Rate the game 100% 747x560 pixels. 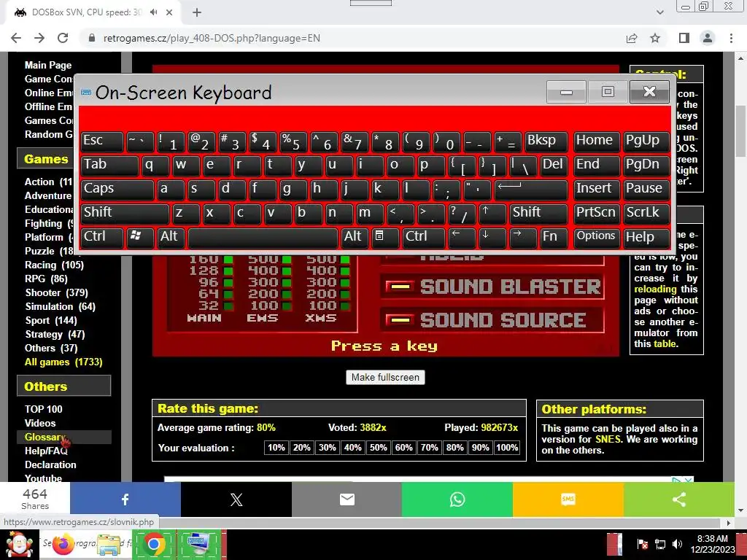(x=507, y=448)
